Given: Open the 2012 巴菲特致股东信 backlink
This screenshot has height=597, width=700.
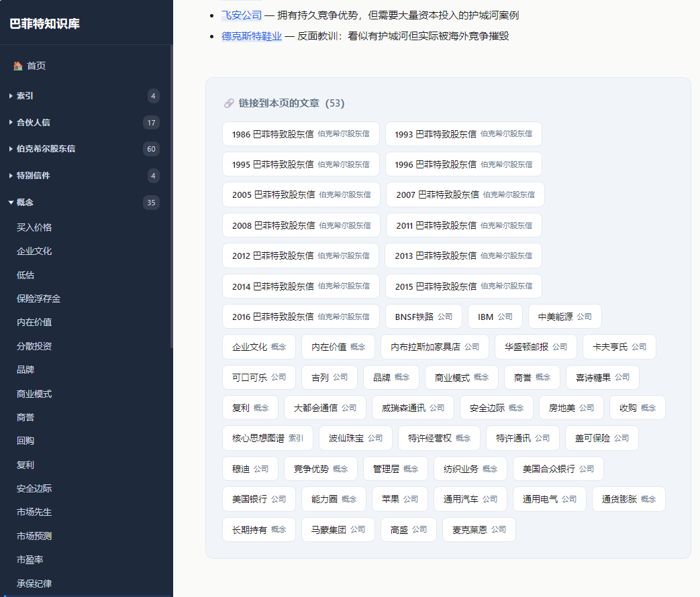Looking at the screenshot, I should pos(301,256).
